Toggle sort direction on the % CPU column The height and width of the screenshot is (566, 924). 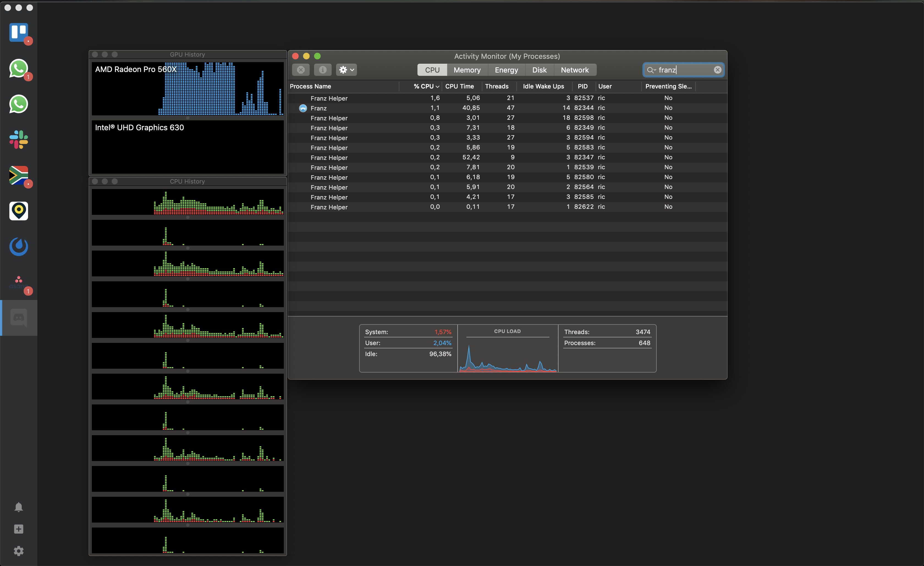pyautogui.click(x=420, y=87)
